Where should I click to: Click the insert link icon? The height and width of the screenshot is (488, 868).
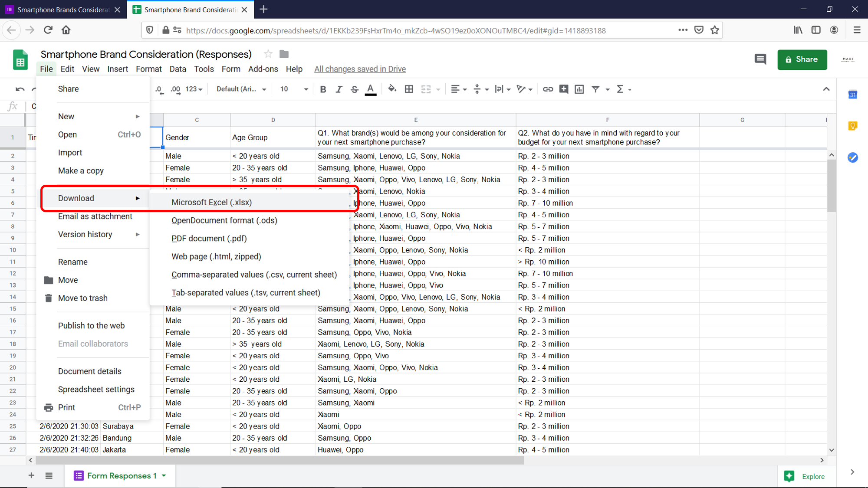548,89
